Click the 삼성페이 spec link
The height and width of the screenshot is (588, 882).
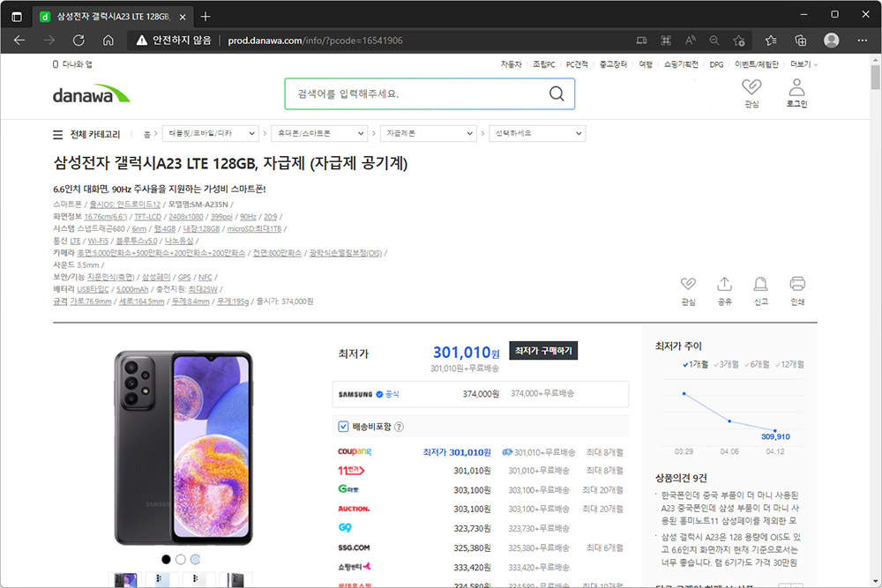point(156,277)
